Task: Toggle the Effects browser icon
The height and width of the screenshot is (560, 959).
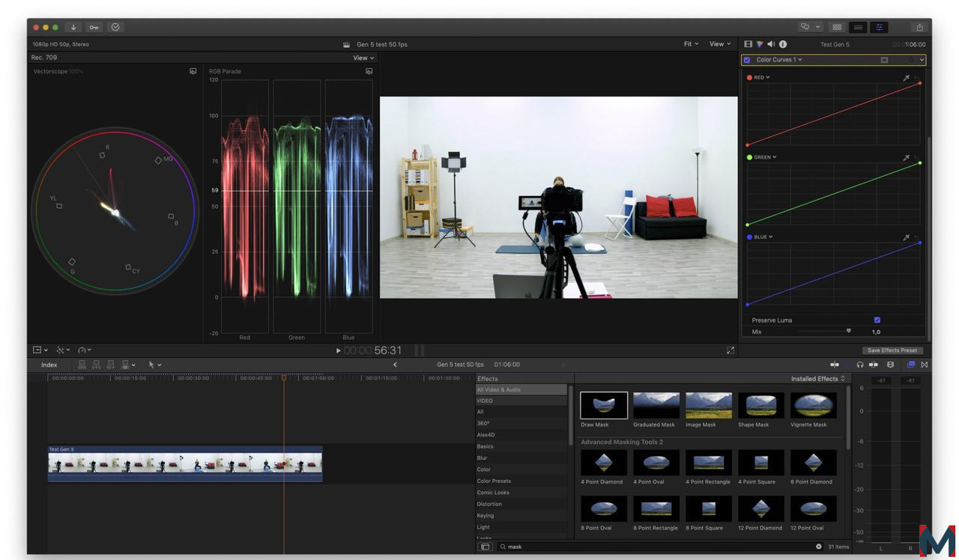Action: [911, 365]
